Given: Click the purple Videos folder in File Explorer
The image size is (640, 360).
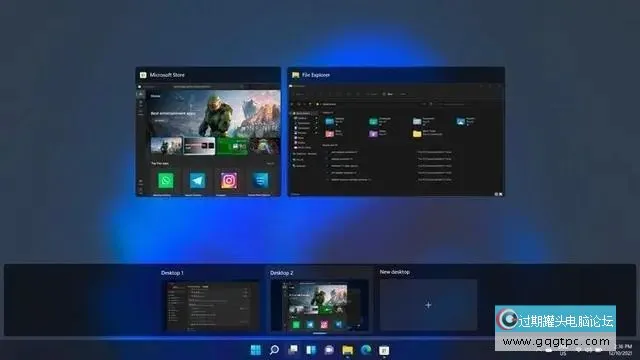Looking at the screenshot, I should click(373, 133).
